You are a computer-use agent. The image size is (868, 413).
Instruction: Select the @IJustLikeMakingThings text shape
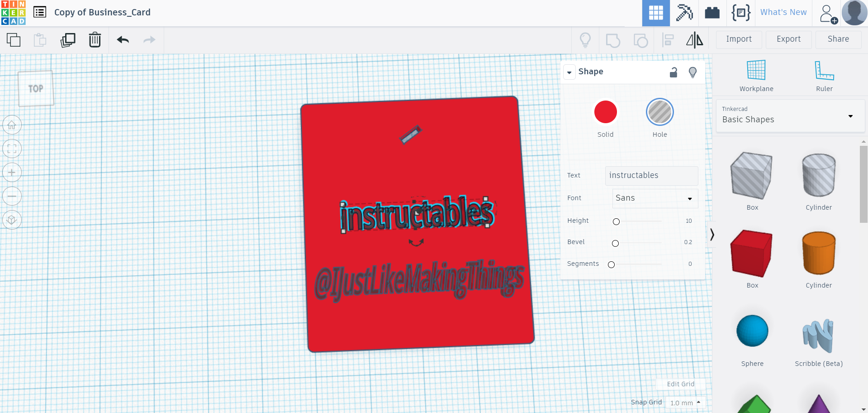tap(419, 281)
